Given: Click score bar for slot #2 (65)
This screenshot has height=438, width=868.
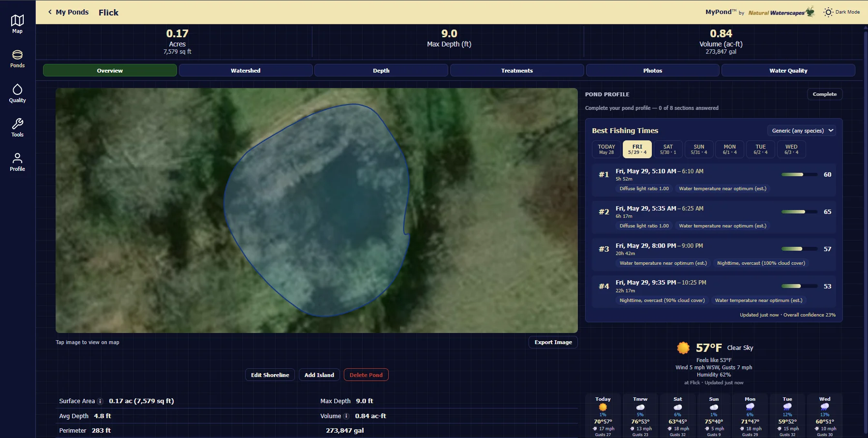Looking at the screenshot, I should point(799,212).
